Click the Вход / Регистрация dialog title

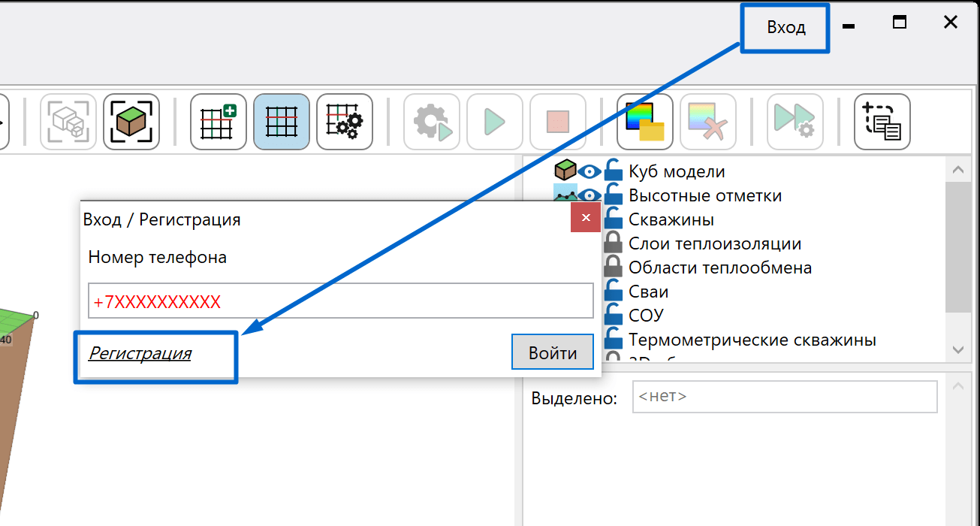click(x=162, y=219)
